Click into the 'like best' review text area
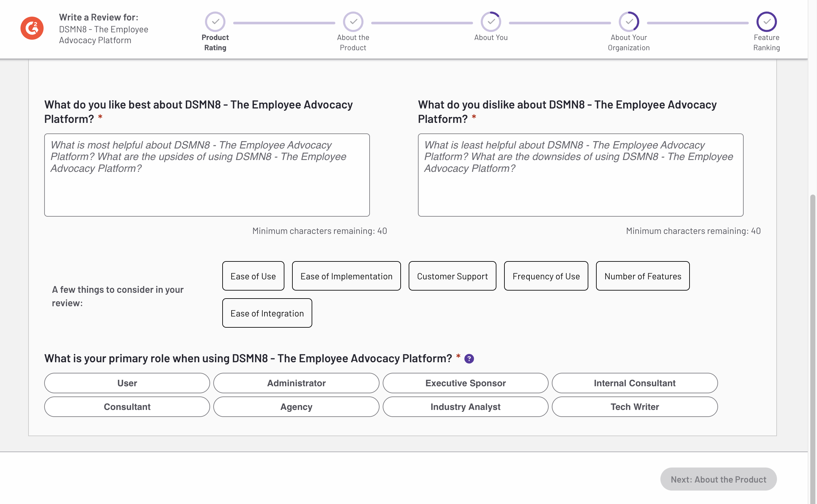Viewport: 817px width, 504px height. click(207, 175)
